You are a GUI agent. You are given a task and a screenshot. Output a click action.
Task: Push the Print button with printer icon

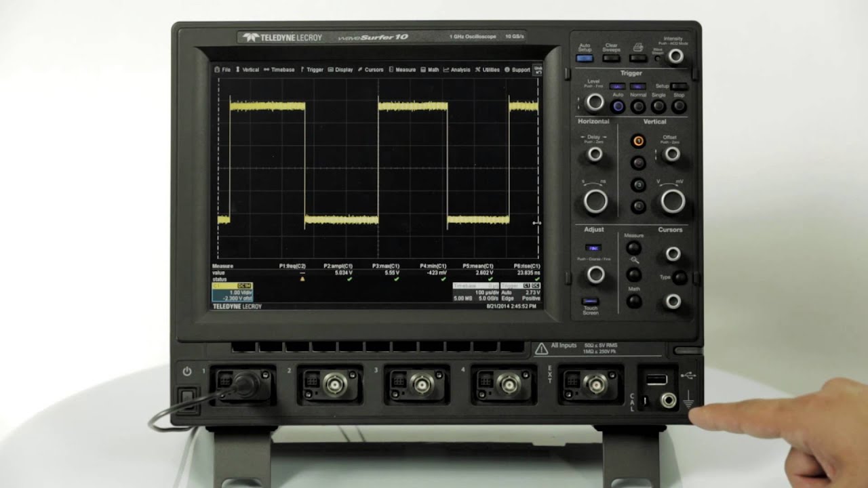tap(638, 58)
